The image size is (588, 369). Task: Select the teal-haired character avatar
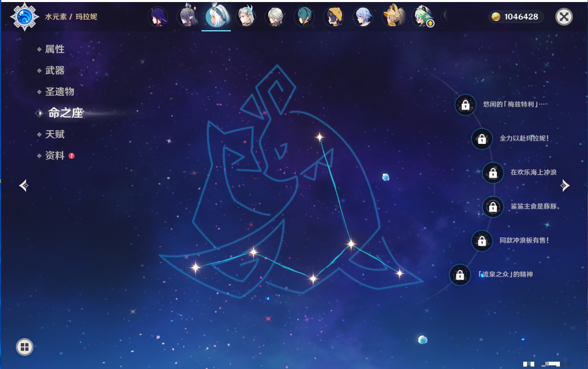[304, 17]
